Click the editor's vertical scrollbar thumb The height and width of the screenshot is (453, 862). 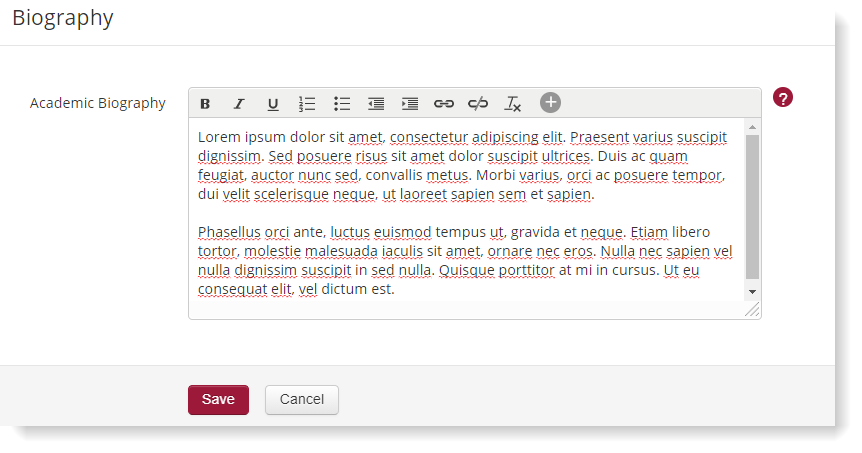coord(752,205)
